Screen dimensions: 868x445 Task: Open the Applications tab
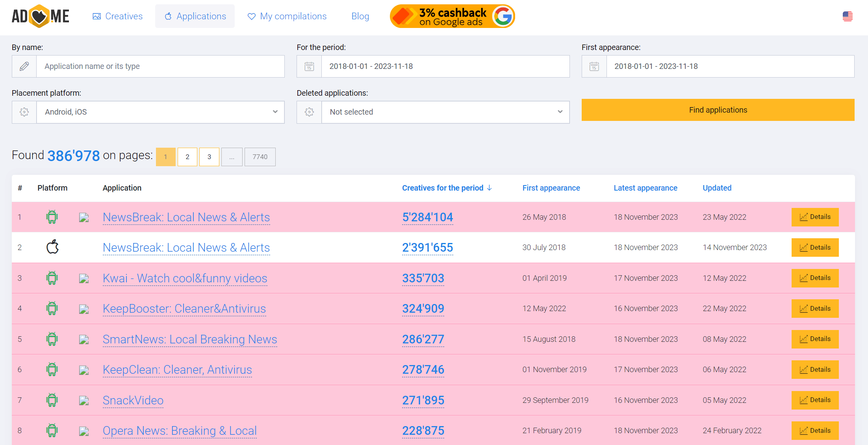[x=195, y=16]
